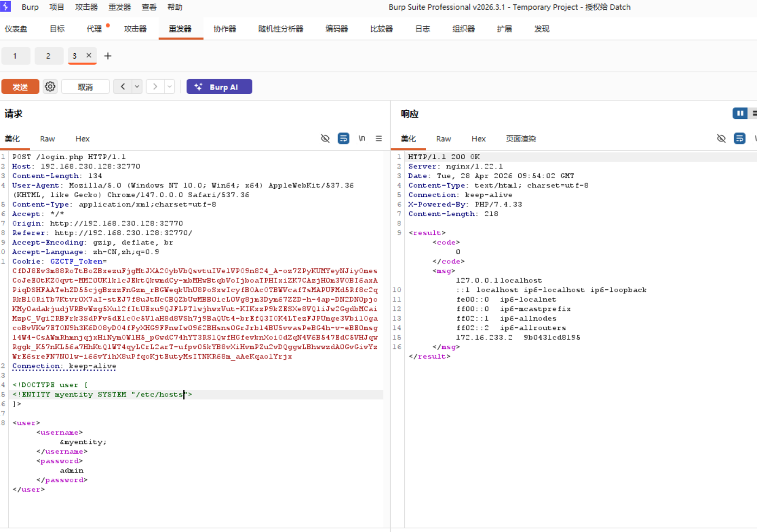Click the Connection: keep-alive request header
757x532 pixels.
click(64, 366)
